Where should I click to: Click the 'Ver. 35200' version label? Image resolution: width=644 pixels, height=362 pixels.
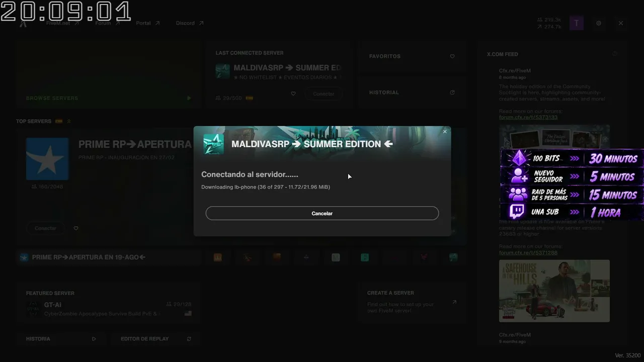coord(628,355)
